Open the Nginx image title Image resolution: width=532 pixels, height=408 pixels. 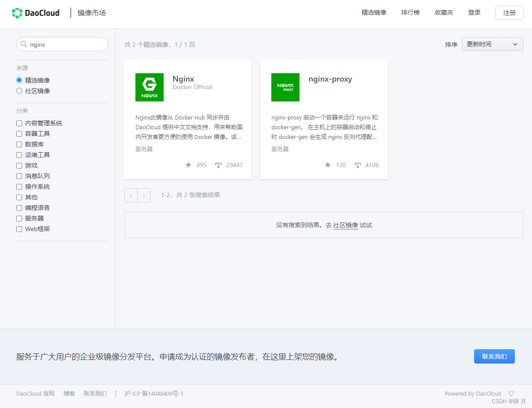point(184,79)
